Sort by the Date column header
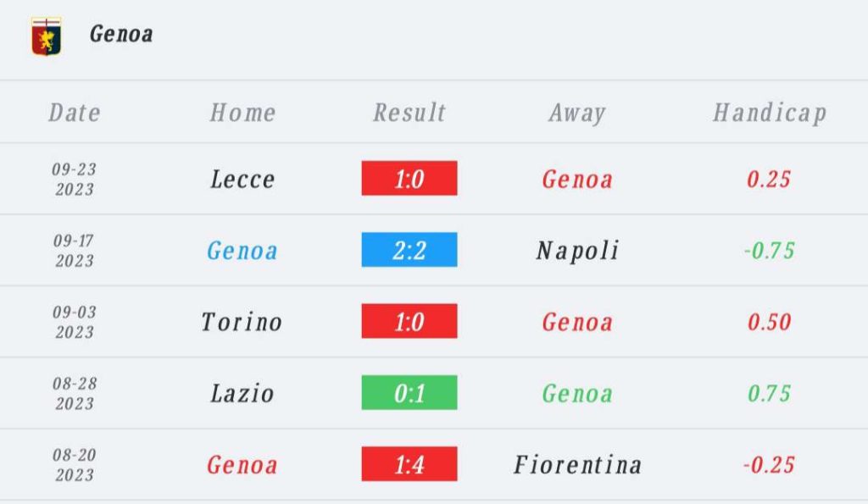Image resolution: width=868 pixels, height=504 pixels. pos(75,113)
